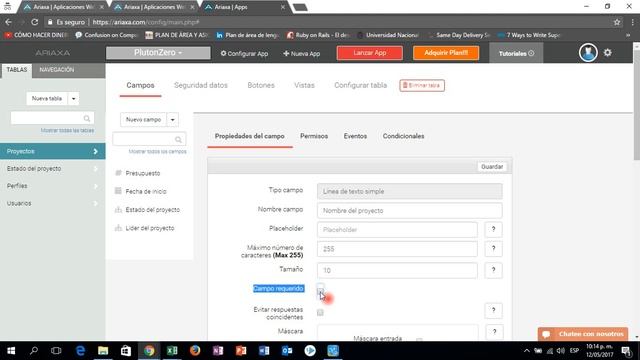The height and width of the screenshot is (360, 640).
Task: Switch to the Condicionales tab
Action: (403, 136)
